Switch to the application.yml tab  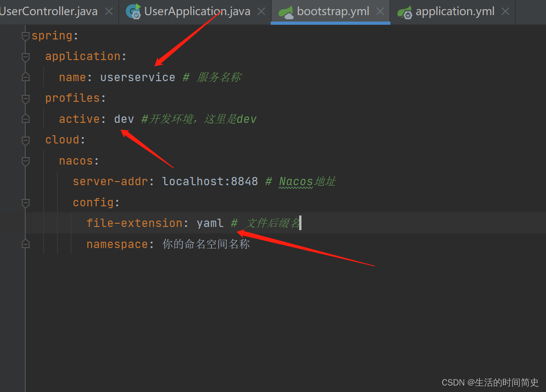tap(454, 11)
